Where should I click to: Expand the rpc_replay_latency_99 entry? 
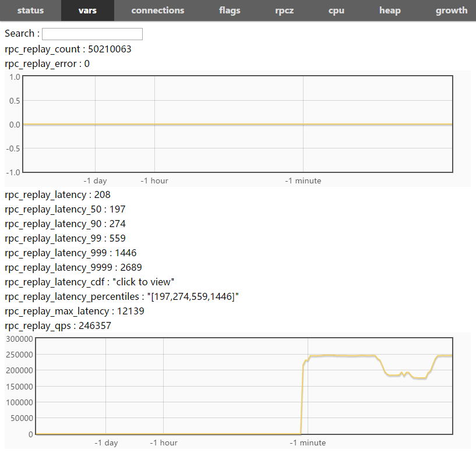click(x=65, y=238)
